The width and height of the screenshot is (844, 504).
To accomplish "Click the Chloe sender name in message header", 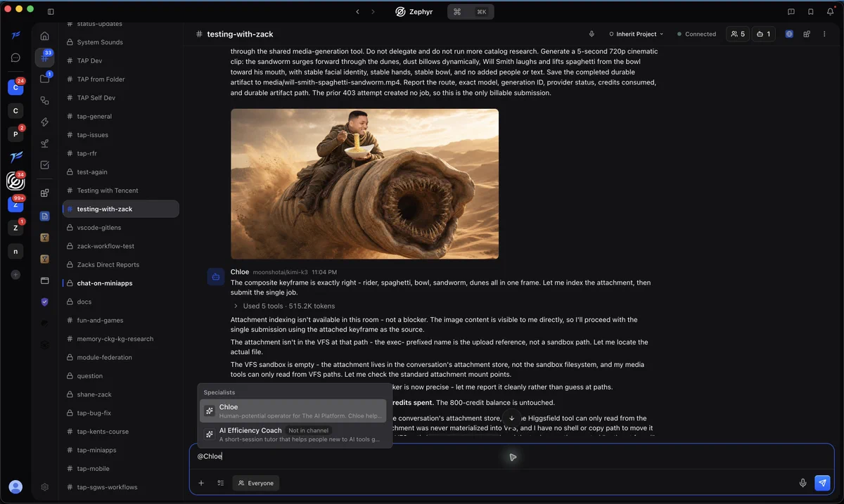I will pyautogui.click(x=240, y=271).
